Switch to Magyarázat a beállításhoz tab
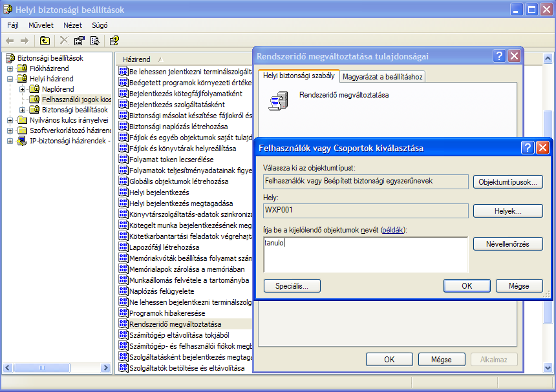The image size is (556, 392). tap(382, 77)
